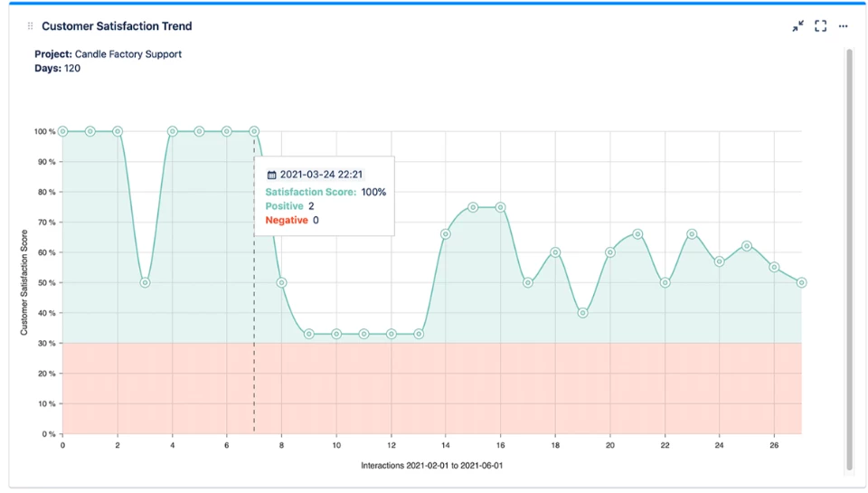Click the 50% data point at interaction 8
The image size is (868, 493).
pos(281,282)
